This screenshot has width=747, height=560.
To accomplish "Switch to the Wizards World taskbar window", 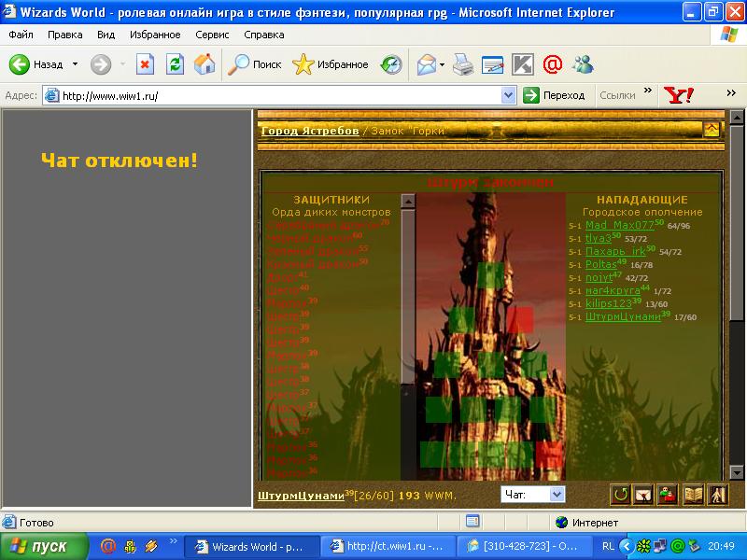I will click(x=250, y=546).
